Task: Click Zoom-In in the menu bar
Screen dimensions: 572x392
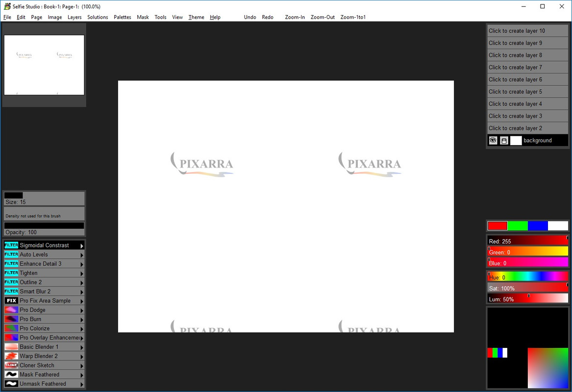Action: 295,17
